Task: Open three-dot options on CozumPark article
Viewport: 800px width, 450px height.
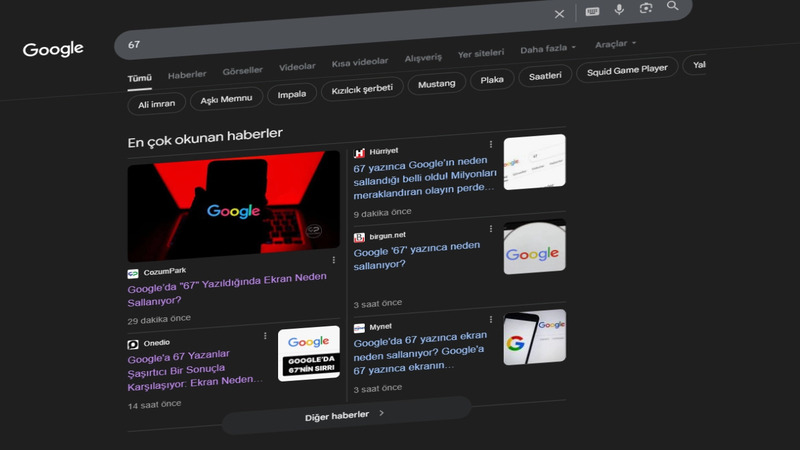Action: point(333,261)
